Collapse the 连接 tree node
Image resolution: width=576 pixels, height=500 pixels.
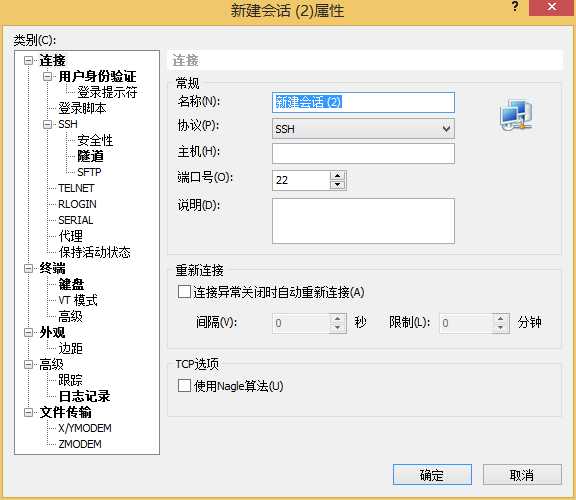coord(29,60)
